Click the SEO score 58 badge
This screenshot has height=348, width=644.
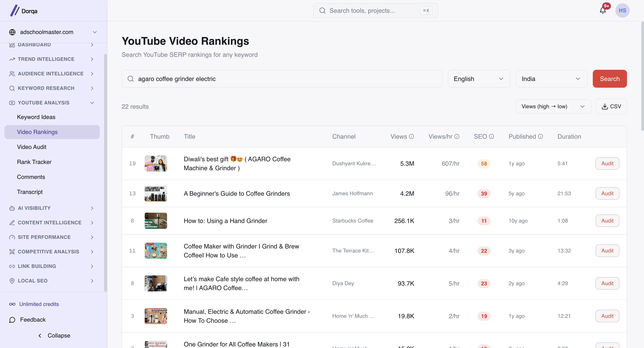484,164
